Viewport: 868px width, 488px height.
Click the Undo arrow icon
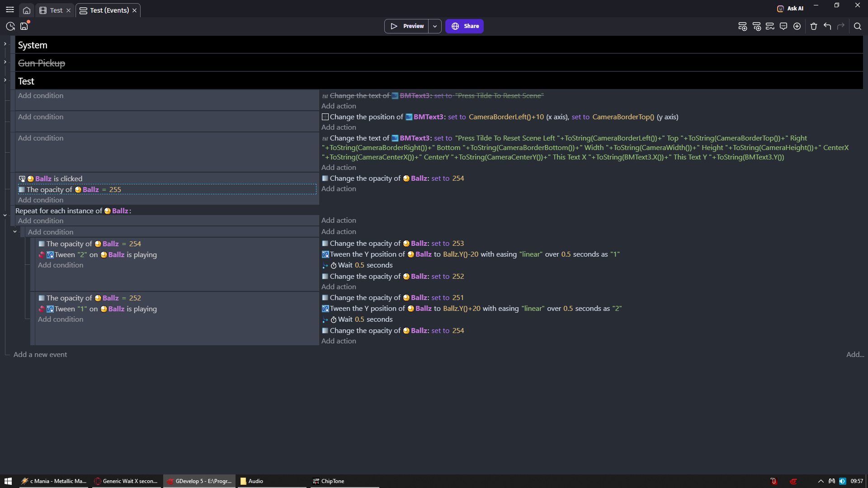(x=827, y=26)
